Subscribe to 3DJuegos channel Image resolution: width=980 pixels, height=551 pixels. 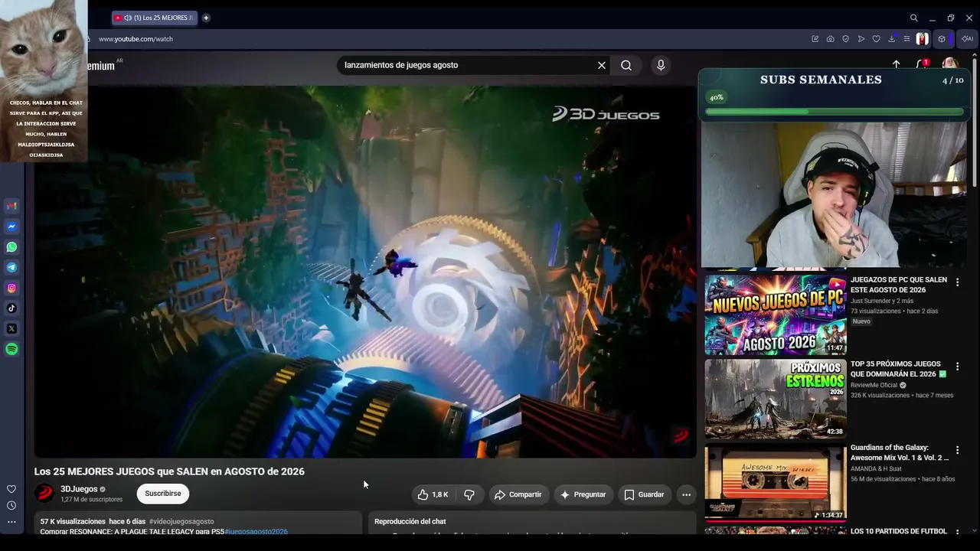tap(163, 494)
